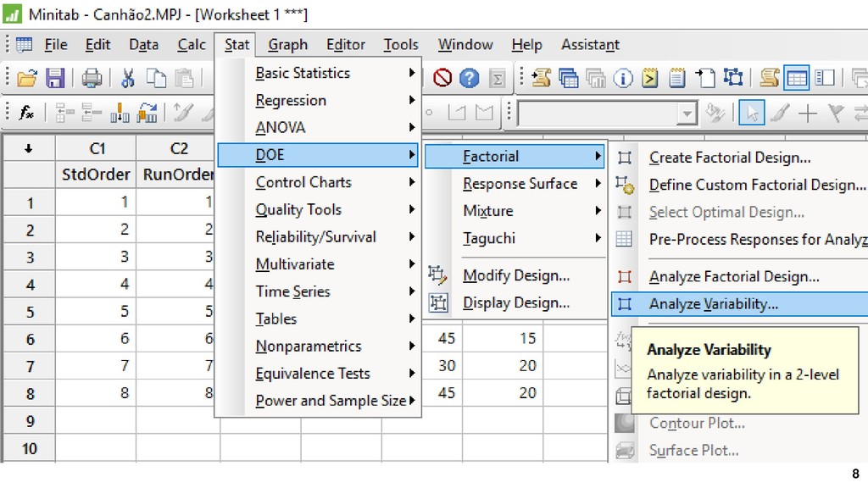Select row header 9 in worksheet
868x488 pixels.
(30, 421)
